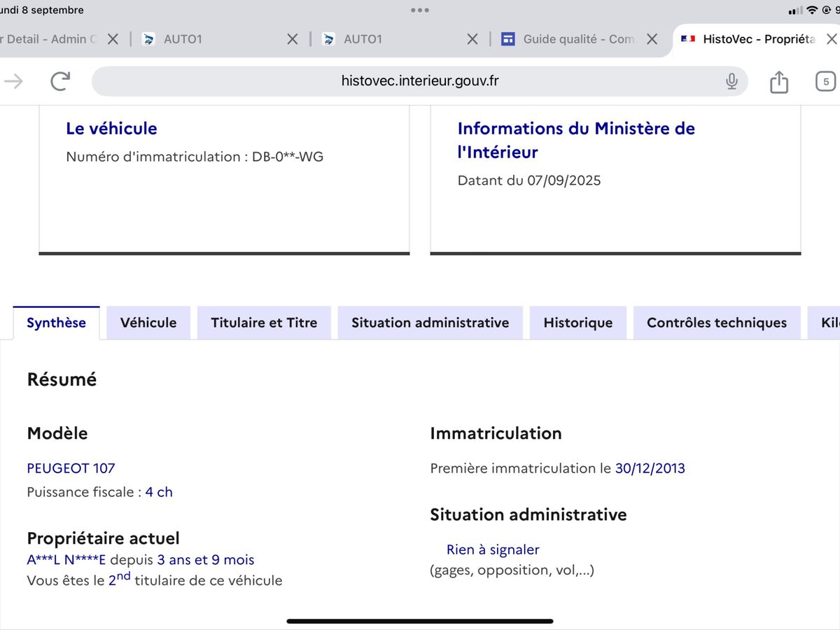840x630 pixels.
Task: Click the Datant du 07/09/2025 text
Action: point(529,181)
